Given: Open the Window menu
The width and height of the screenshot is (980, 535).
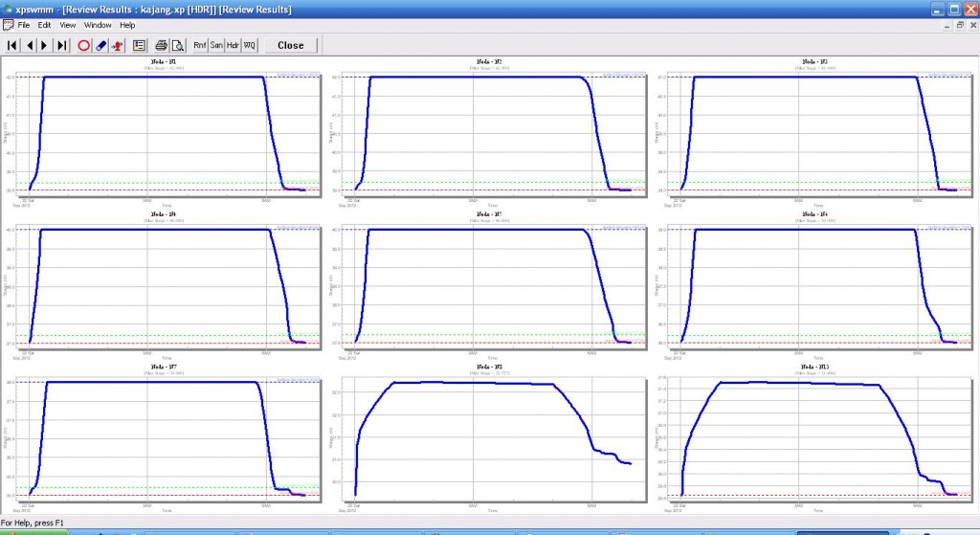Looking at the screenshot, I should click(98, 24).
